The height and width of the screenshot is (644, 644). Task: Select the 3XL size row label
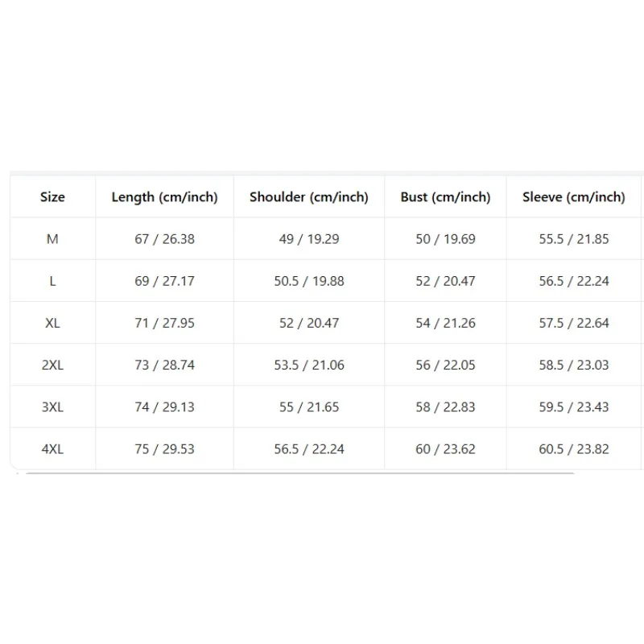coord(52,407)
